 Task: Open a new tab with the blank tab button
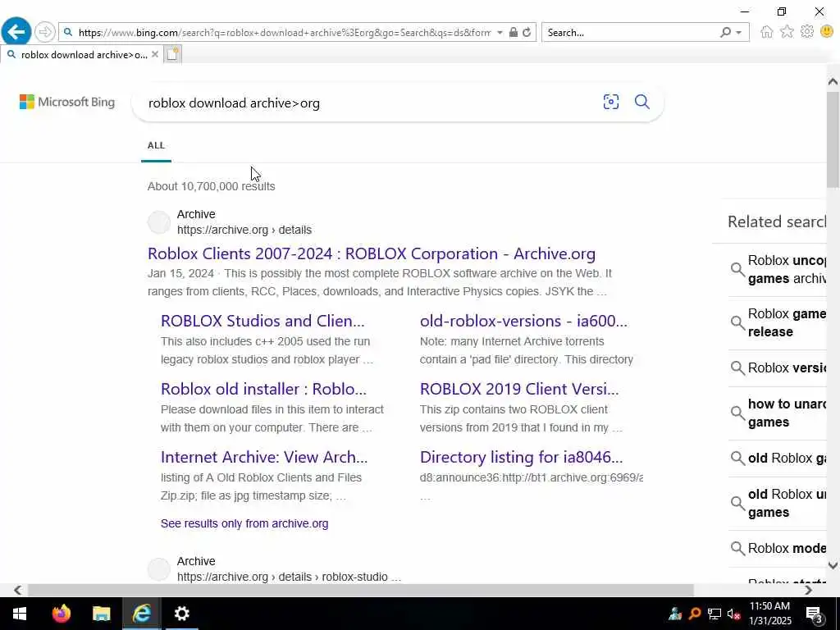pos(172,54)
